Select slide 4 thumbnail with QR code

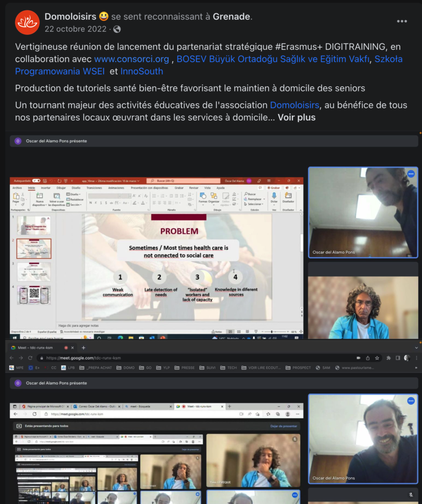(x=34, y=295)
